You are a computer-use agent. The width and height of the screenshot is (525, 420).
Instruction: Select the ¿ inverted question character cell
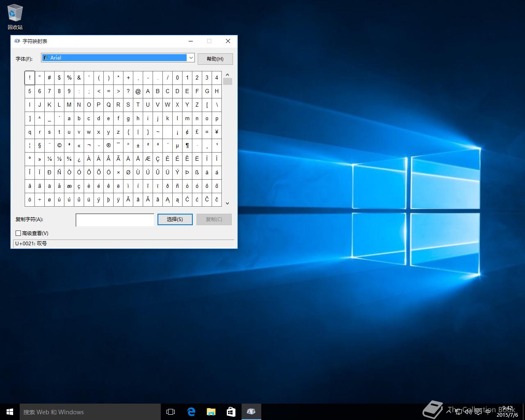[x=79, y=159]
